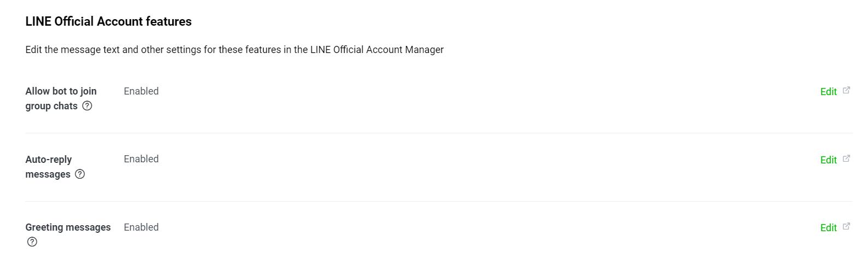Click external-link icon in the group chats row
The width and height of the screenshot is (868, 276).
point(846,90)
